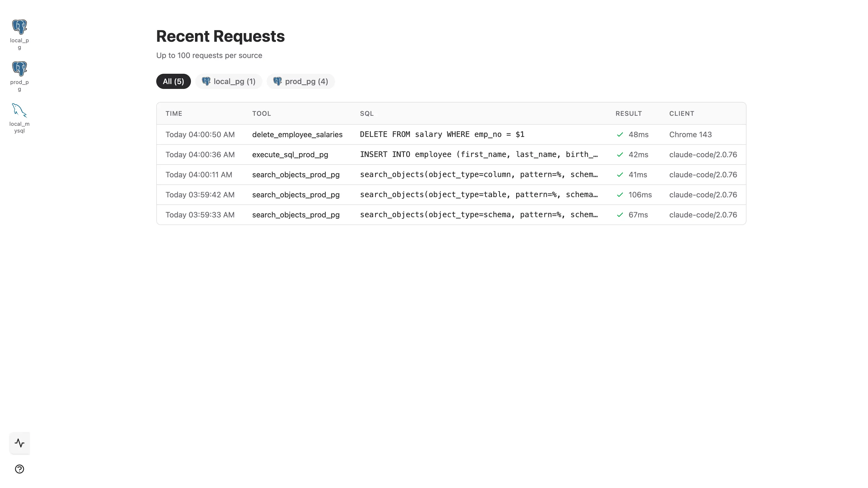Screen dimensions: 868x488
Task: Click the checkmark icon next to 67ms
Action: pos(620,215)
